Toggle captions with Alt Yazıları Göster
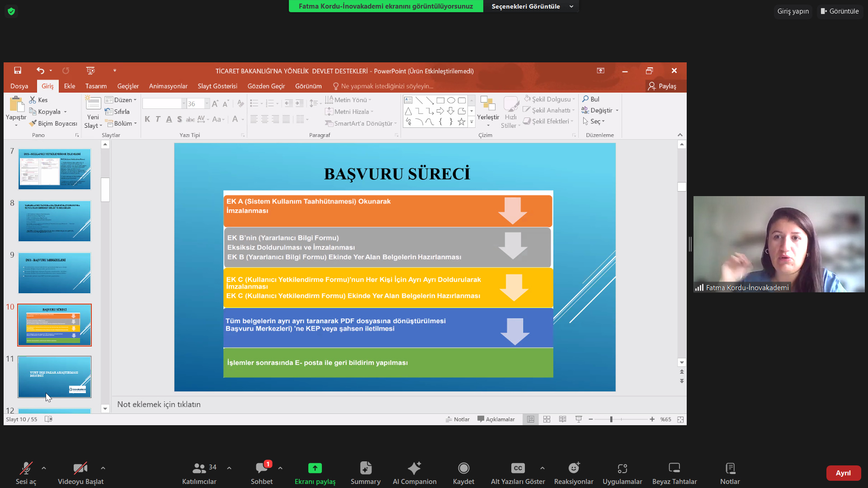 518,468
